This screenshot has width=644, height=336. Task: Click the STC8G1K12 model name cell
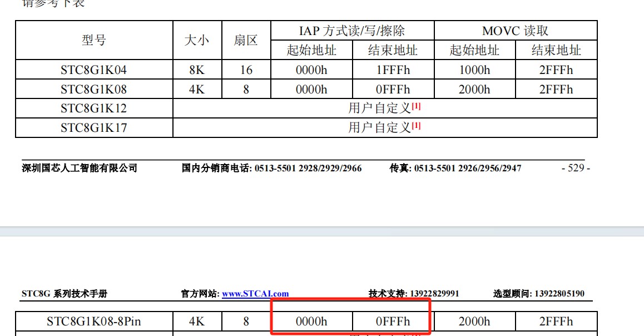[93, 108]
